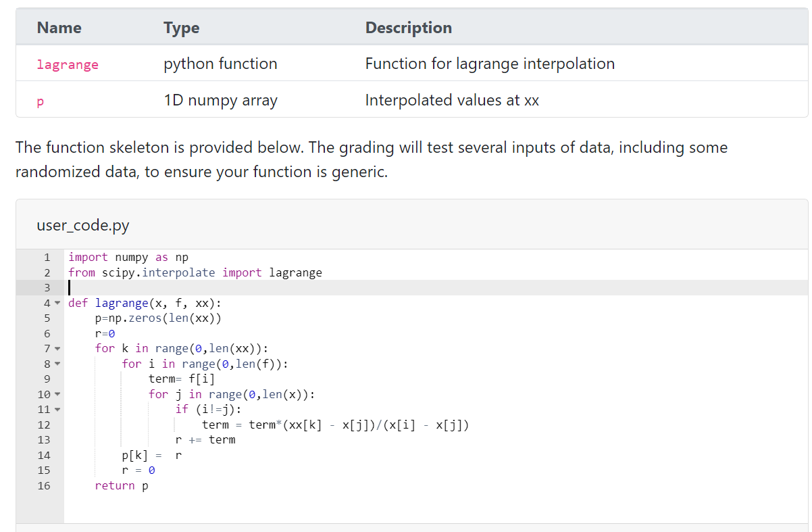Click the lagrange name in the table
The width and height of the screenshot is (812, 532).
[x=68, y=64]
